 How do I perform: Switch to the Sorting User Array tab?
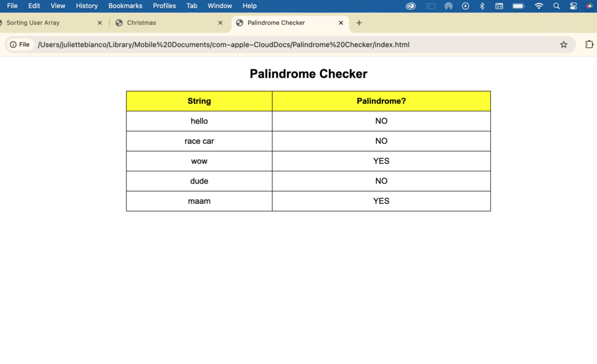pos(41,23)
